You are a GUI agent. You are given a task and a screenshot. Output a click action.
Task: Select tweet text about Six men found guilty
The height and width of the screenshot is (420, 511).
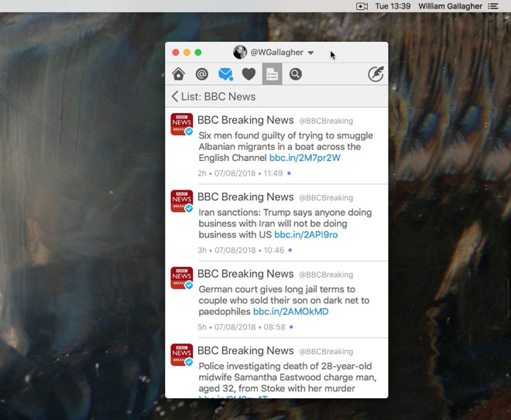point(286,146)
